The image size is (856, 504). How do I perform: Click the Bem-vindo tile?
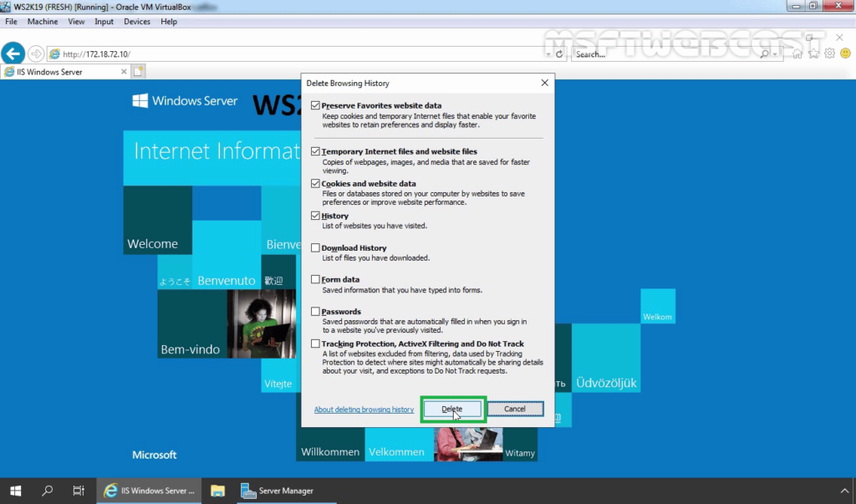[192, 323]
